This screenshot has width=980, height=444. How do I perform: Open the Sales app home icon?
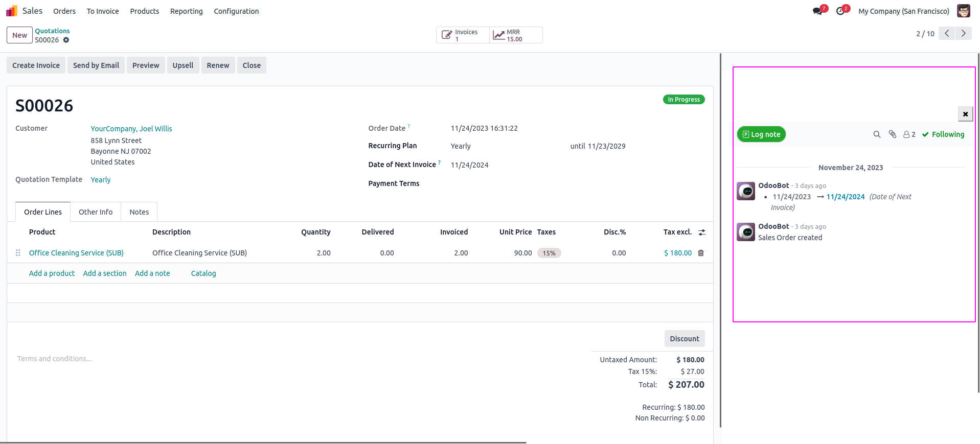pos(11,11)
